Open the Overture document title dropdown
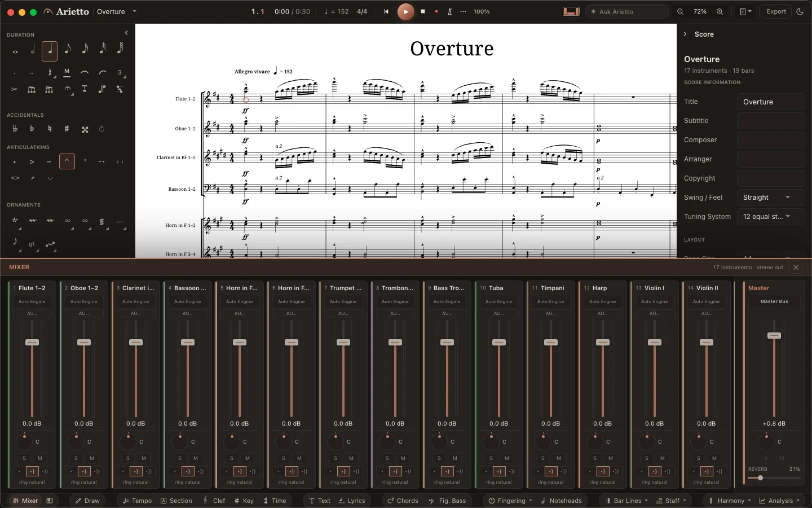 pos(117,12)
